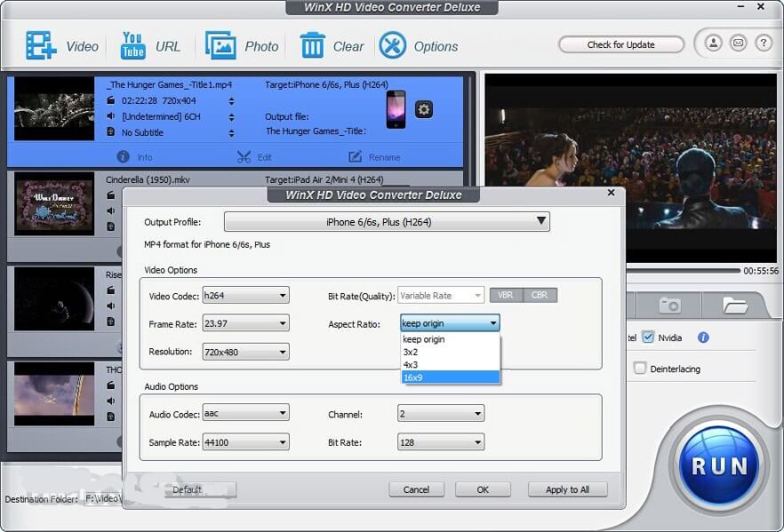Viewport: 784px width, 532px height.
Task: Click the Info icon for the Hunger Games video
Action: (x=122, y=156)
